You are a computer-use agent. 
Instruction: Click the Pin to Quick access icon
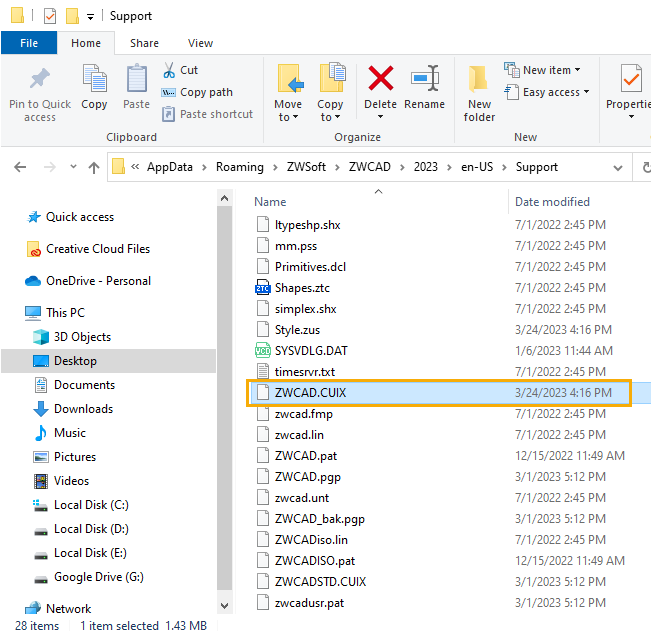(x=40, y=78)
